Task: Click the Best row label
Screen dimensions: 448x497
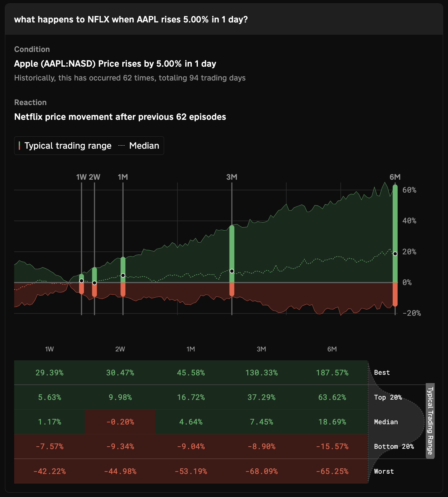Action: click(x=382, y=373)
